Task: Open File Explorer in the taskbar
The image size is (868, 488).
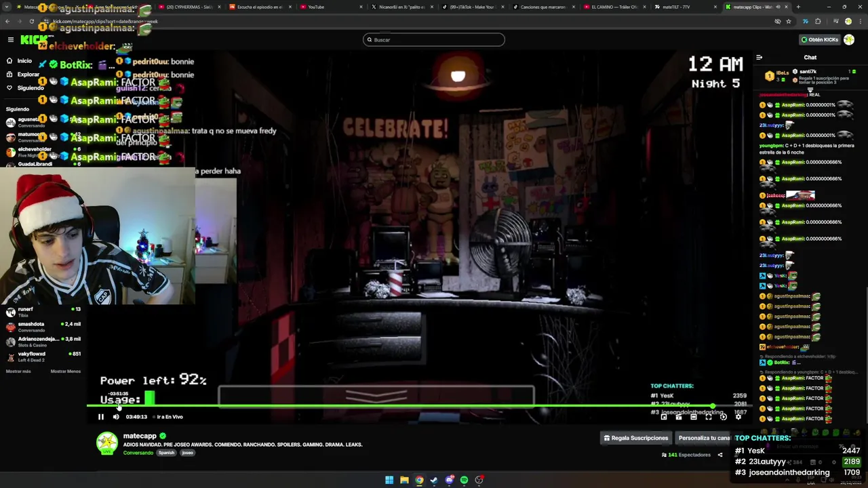Action: click(404, 480)
